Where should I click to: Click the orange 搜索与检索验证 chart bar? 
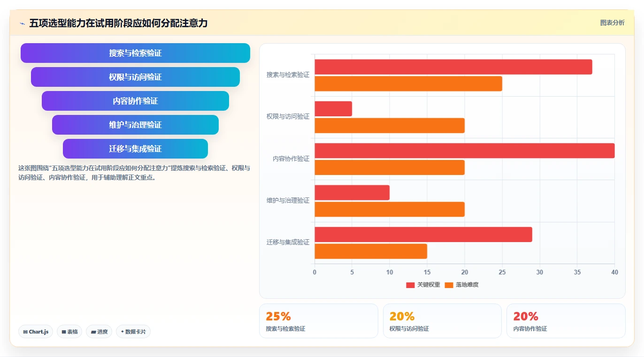[x=408, y=84]
